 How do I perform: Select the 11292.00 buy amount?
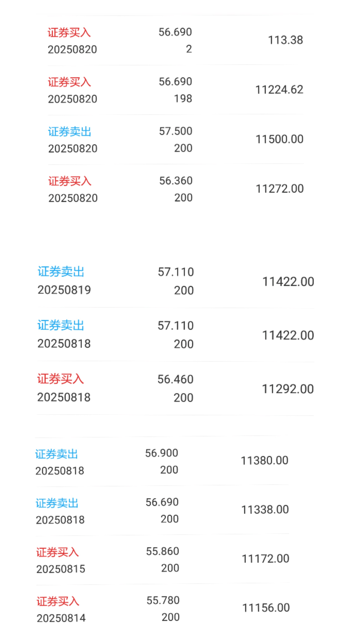288,389
